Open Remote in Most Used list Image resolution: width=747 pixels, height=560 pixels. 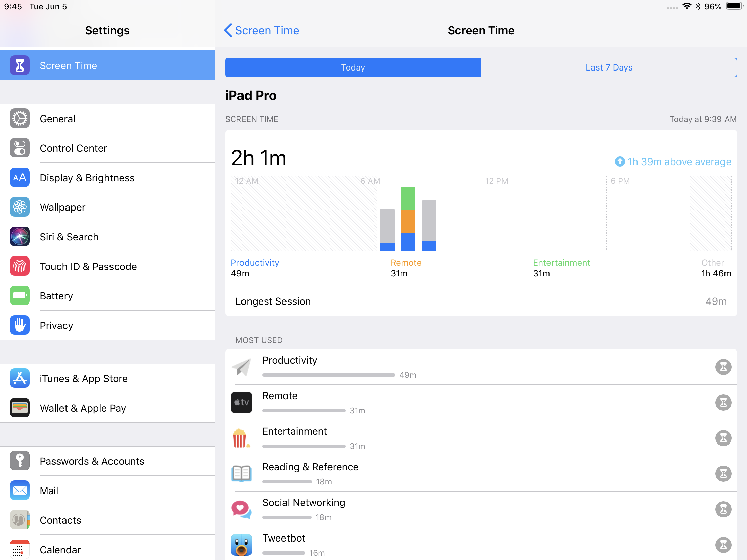pos(481,402)
